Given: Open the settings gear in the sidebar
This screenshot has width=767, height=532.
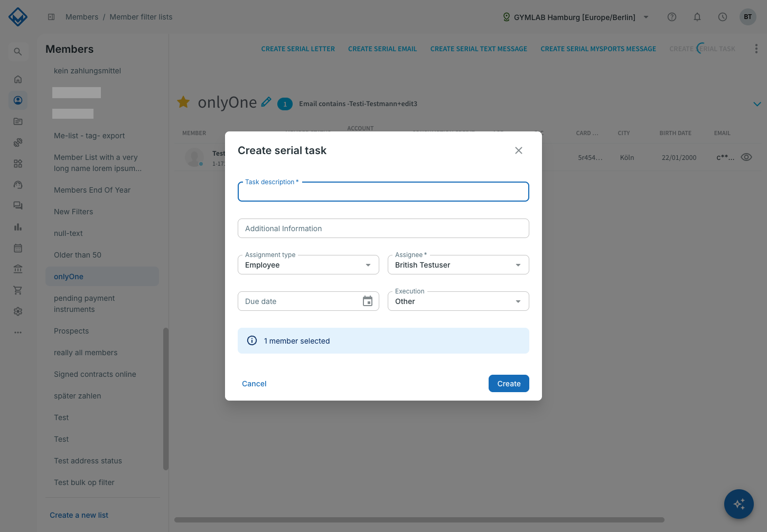Looking at the screenshot, I should point(18,311).
